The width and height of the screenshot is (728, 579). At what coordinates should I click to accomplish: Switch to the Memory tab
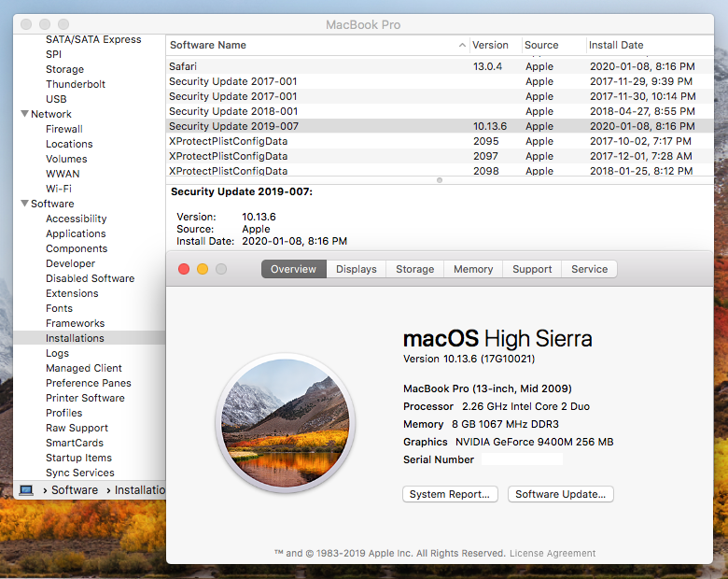point(473,269)
